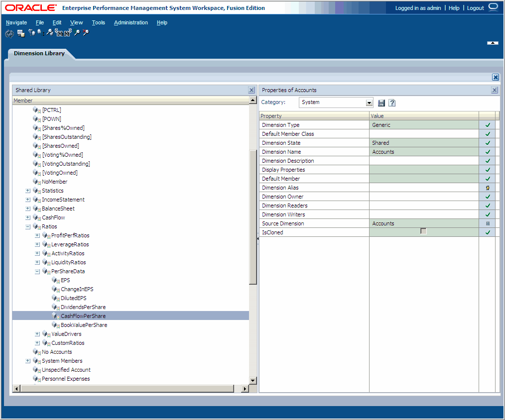Close the Dimension Library view with top X

496,77
